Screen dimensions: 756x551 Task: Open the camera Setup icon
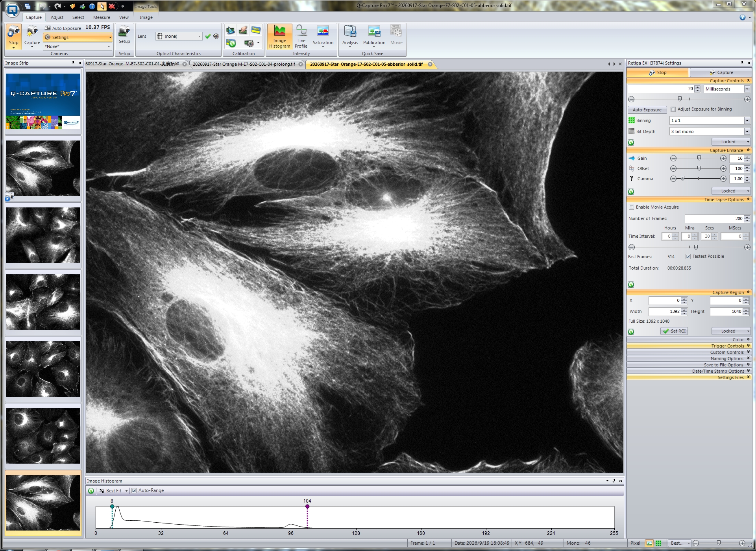tap(124, 35)
